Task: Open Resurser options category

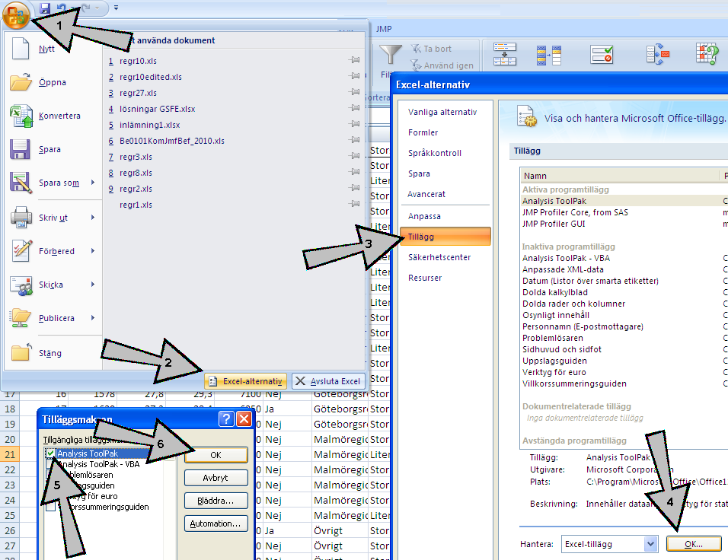Action: coord(425,278)
